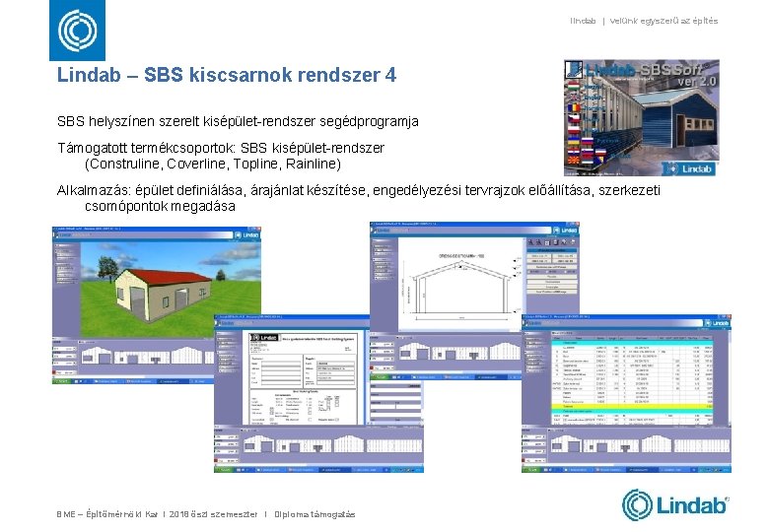Select yellow highlighted row in parts table
This screenshot has height=532, width=769.
[x=632, y=406]
